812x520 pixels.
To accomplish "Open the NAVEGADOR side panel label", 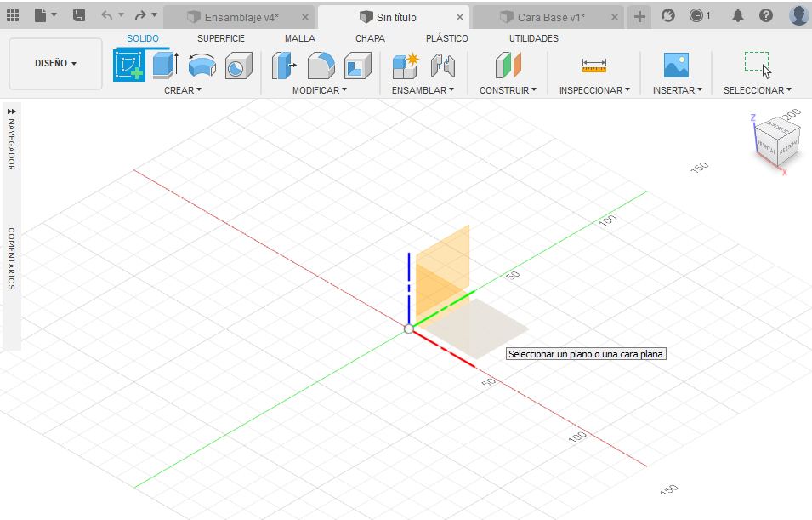I will tap(11, 145).
